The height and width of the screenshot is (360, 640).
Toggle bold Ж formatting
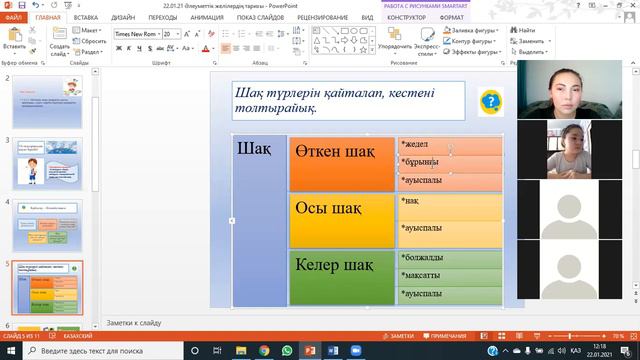tap(119, 49)
